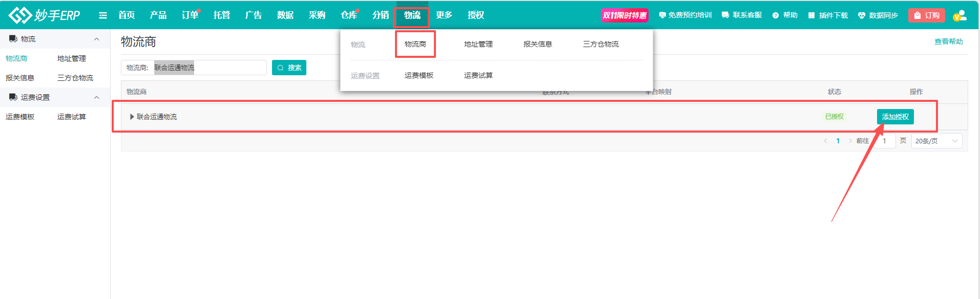
Task: Toggle the hamburger sidebar menu icon
Action: pyautogui.click(x=103, y=15)
